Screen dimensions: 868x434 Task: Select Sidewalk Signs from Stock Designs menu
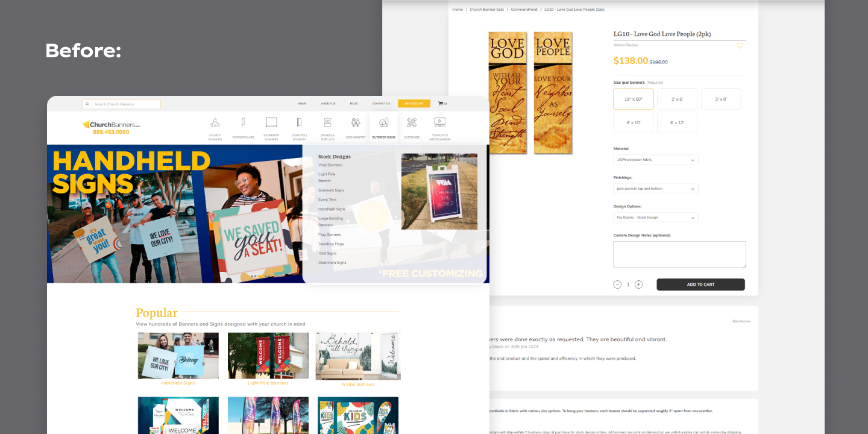331,190
